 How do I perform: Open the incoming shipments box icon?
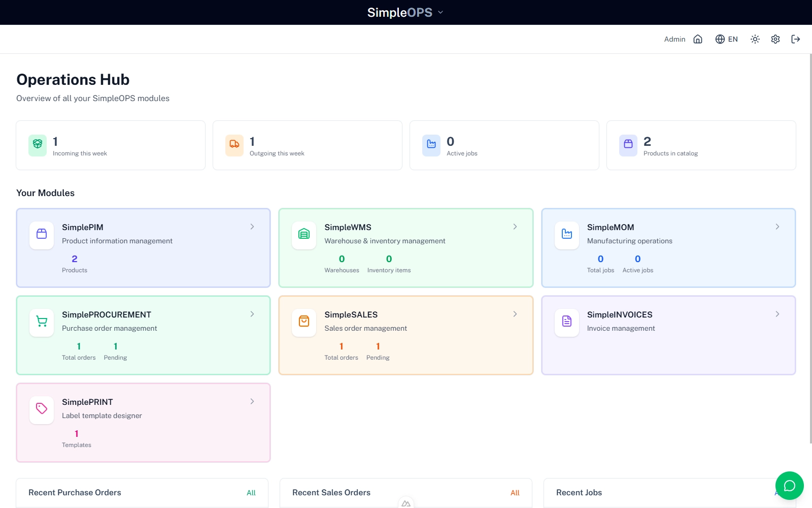tap(37, 145)
